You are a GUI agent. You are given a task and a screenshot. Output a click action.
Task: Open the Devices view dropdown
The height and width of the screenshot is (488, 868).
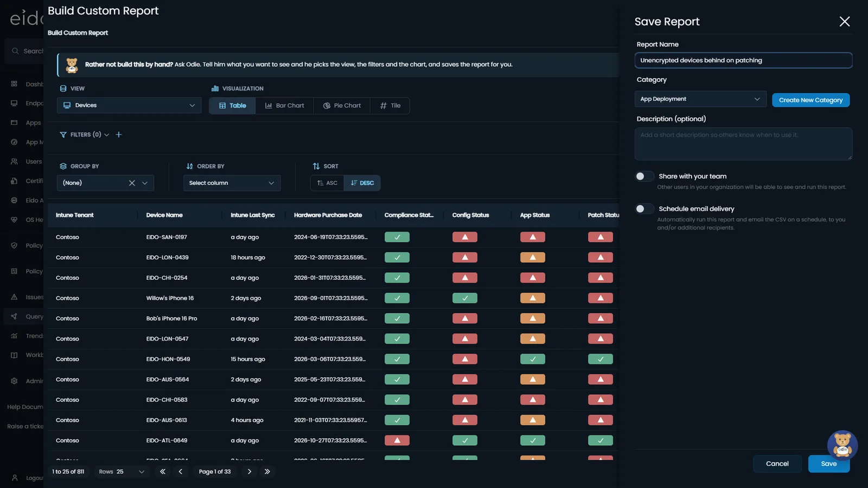point(129,105)
